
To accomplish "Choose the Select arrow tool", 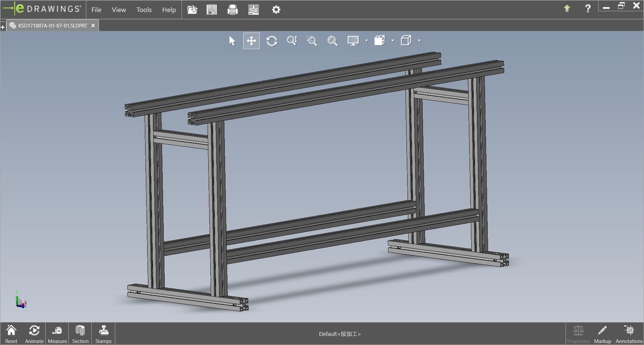I will 232,41.
